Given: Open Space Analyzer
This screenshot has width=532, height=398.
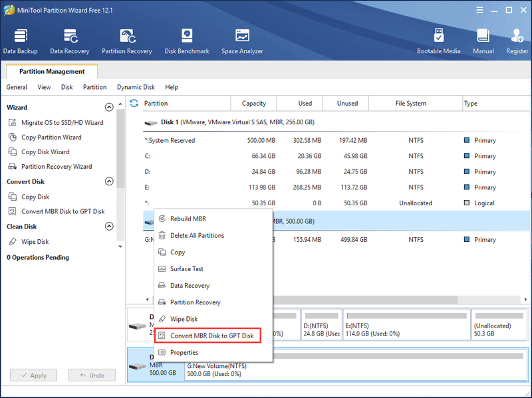Looking at the screenshot, I should 242,41.
